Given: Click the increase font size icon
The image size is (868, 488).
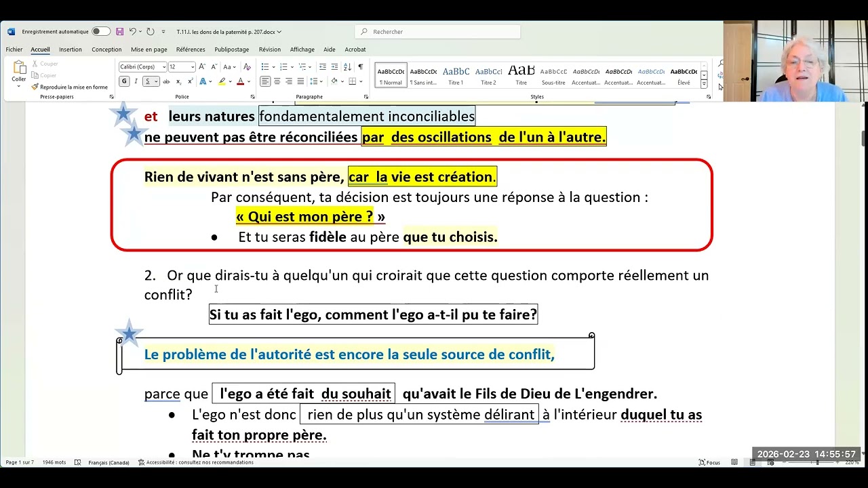Looking at the screenshot, I should (x=203, y=66).
